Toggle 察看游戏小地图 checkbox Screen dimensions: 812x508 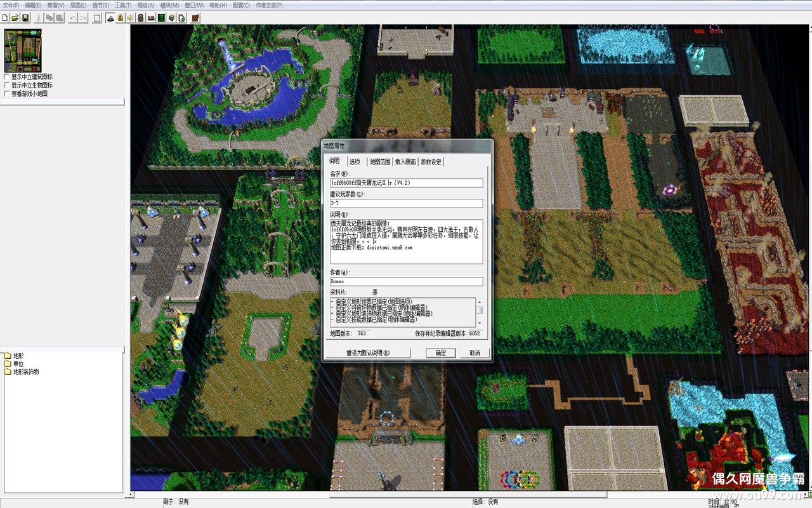[x=7, y=93]
